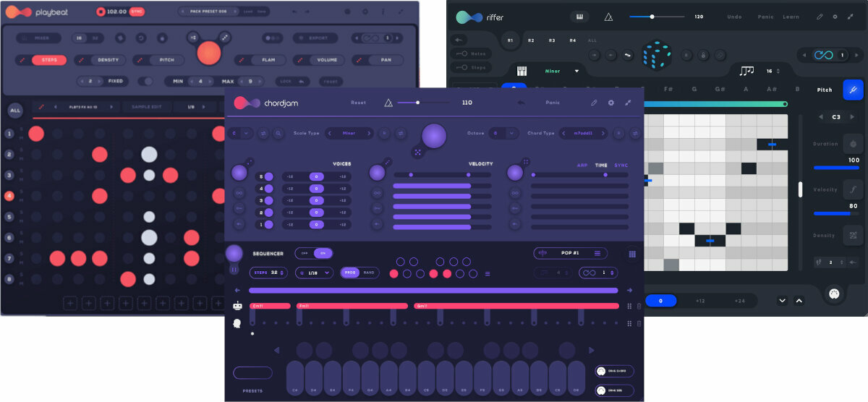868x402 pixels.
Task: Click the Playbeat stop/record icon beside 102.00
Action: click(101, 12)
